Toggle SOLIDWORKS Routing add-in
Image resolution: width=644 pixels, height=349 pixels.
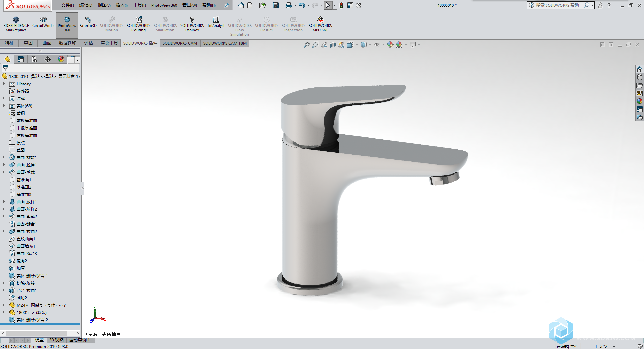(139, 24)
